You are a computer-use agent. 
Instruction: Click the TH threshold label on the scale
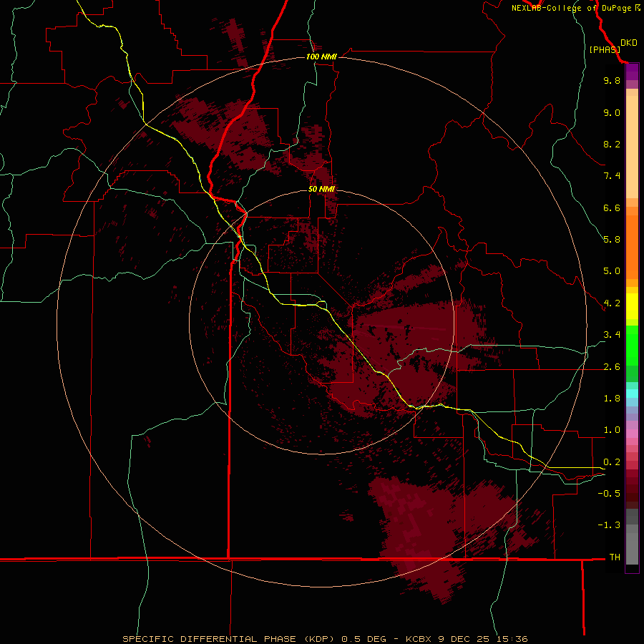(x=615, y=557)
